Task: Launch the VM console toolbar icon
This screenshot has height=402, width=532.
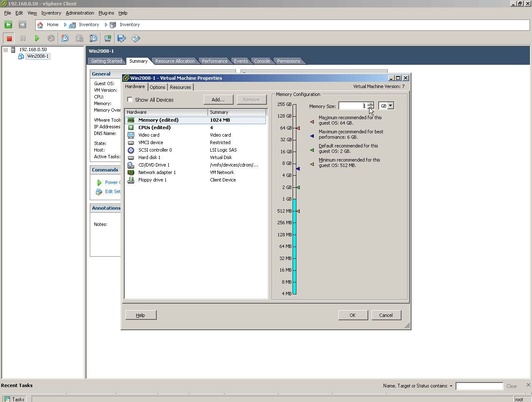Action: (x=108, y=38)
